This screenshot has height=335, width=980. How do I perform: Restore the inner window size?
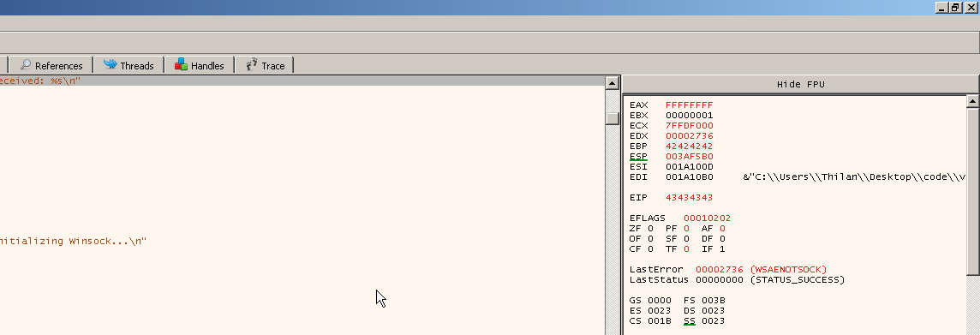click(x=956, y=8)
